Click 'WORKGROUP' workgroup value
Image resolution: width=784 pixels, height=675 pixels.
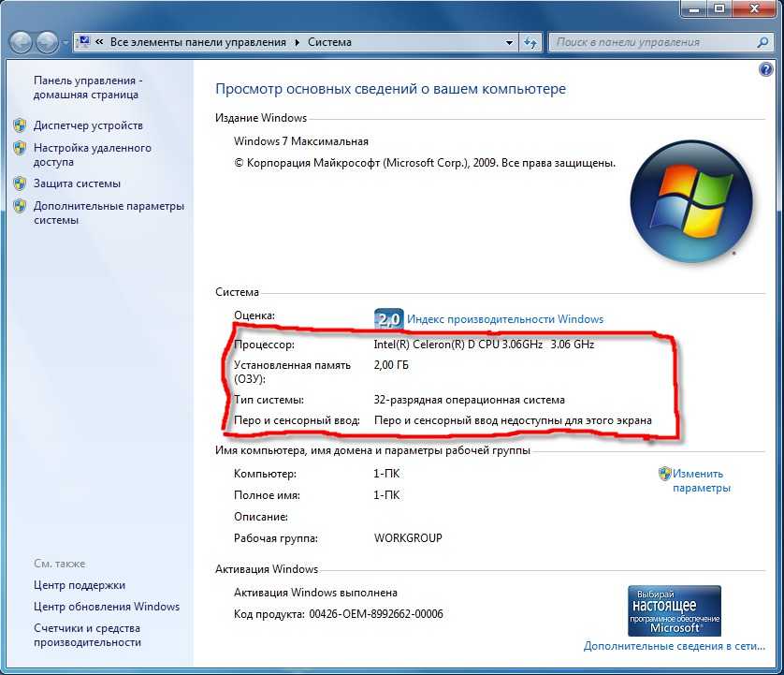408,538
